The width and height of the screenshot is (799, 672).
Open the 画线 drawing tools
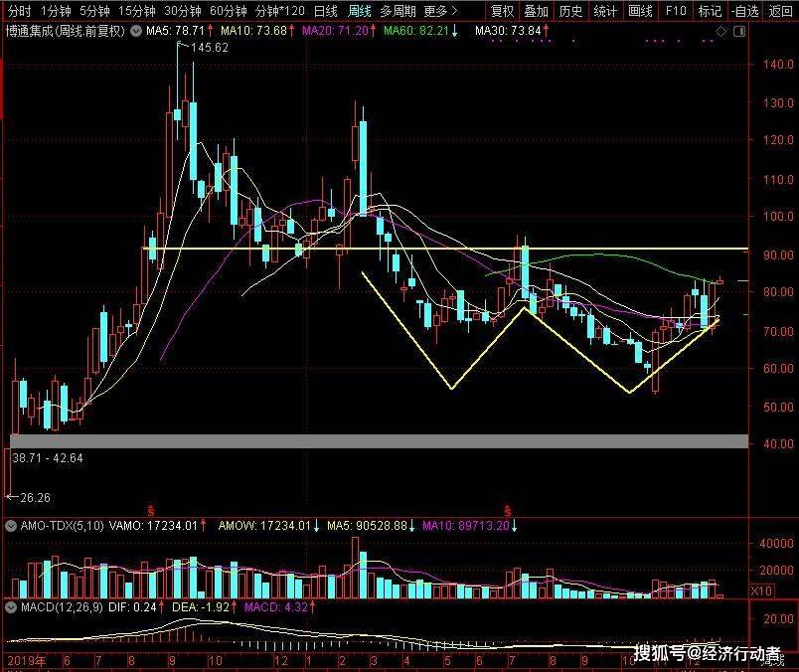click(641, 11)
